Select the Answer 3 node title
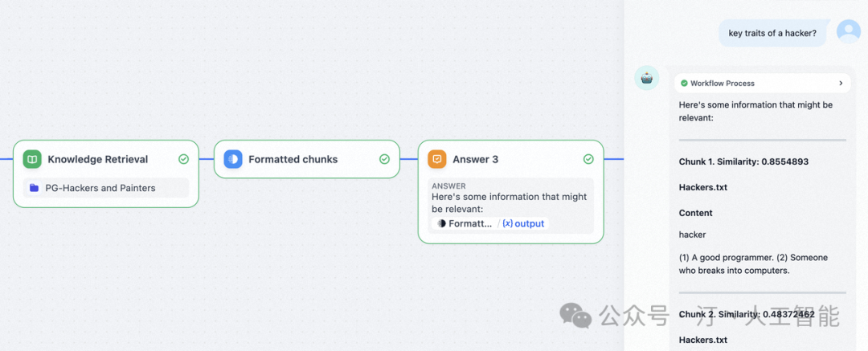The width and height of the screenshot is (868, 351). click(475, 159)
